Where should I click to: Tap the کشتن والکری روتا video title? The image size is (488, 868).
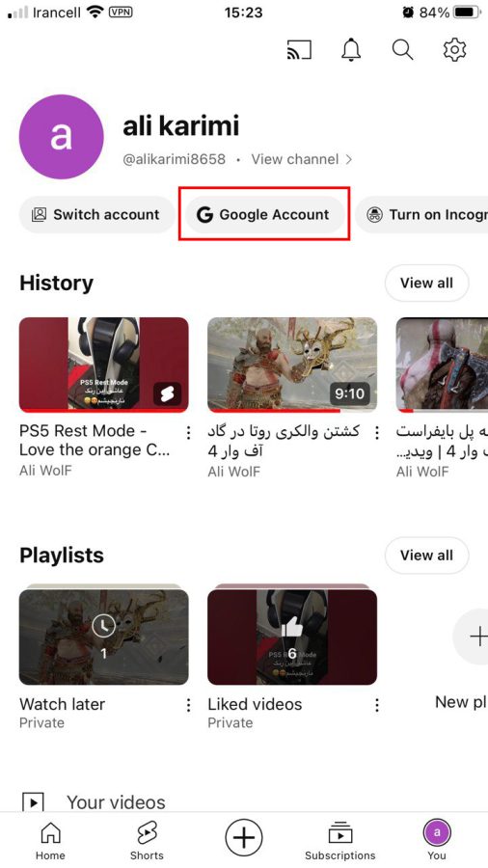click(x=284, y=440)
